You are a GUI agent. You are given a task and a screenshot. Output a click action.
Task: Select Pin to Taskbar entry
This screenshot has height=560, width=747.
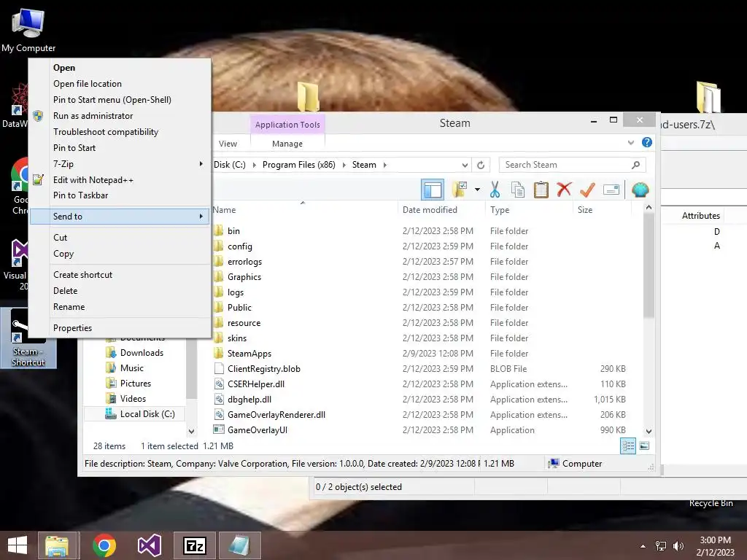[120, 195]
